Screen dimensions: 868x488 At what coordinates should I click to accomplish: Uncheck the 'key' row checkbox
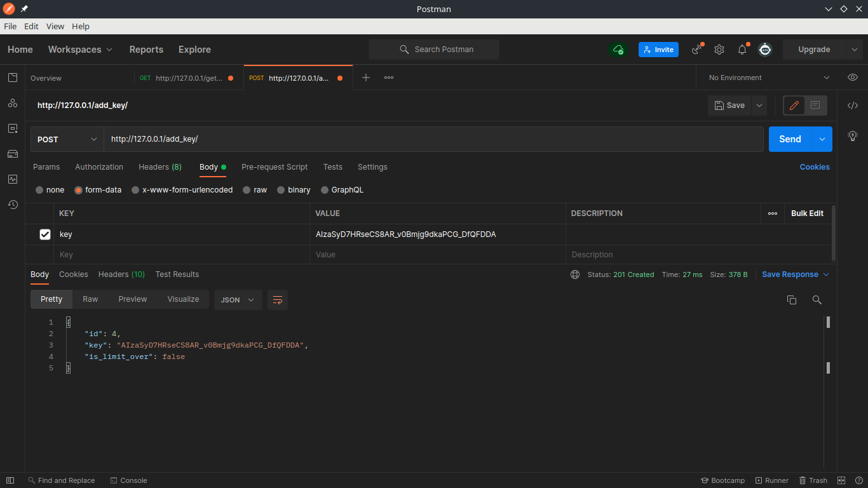coord(45,234)
